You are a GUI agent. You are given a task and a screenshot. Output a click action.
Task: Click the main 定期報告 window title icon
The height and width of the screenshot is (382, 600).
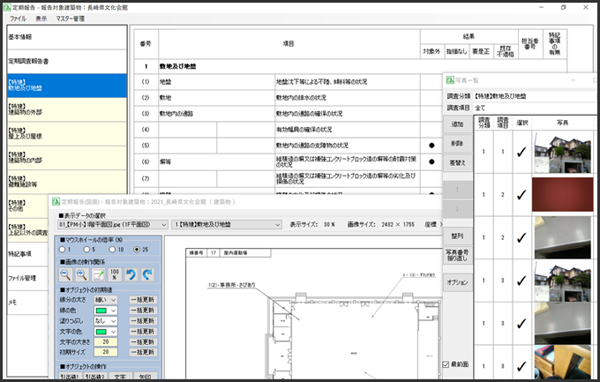point(7,7)
